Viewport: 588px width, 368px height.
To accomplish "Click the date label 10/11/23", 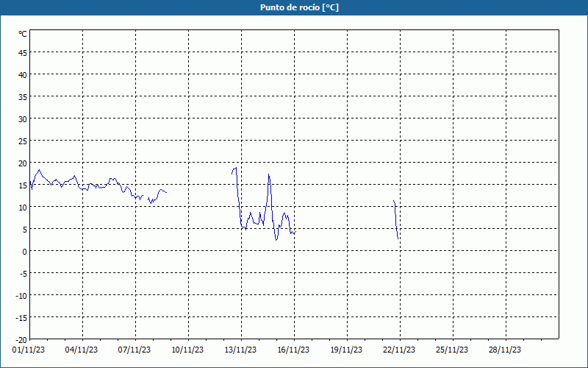I will (x=187, y=350).
